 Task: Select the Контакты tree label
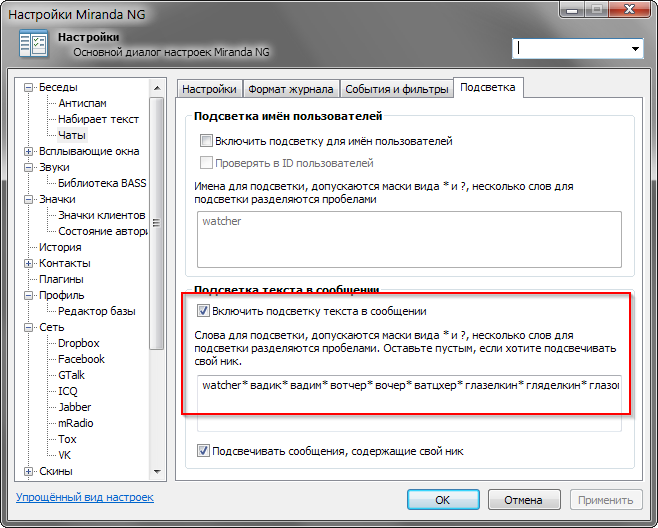coord(65,264)
